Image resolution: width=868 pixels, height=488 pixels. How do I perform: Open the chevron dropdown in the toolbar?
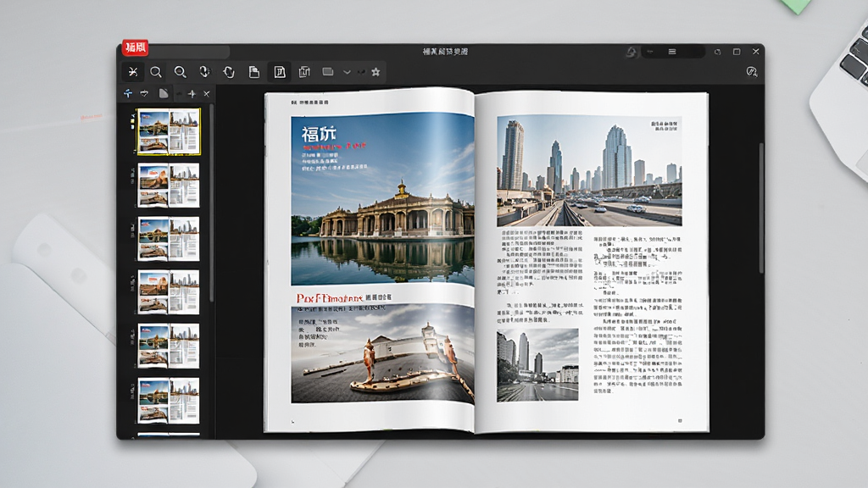coord(347,72)
